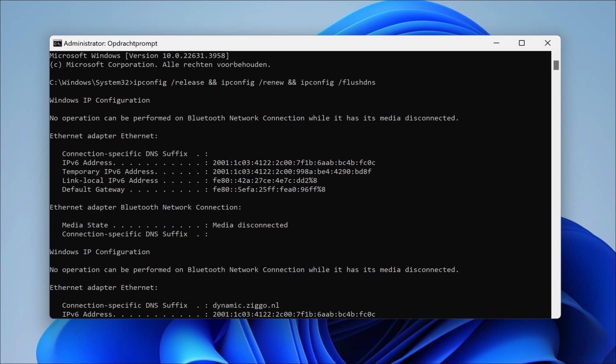Viewport: 616px width, 364px height.
Task: Close the Administrator Opdrachtprompt window
Action: tap(547, 43)
